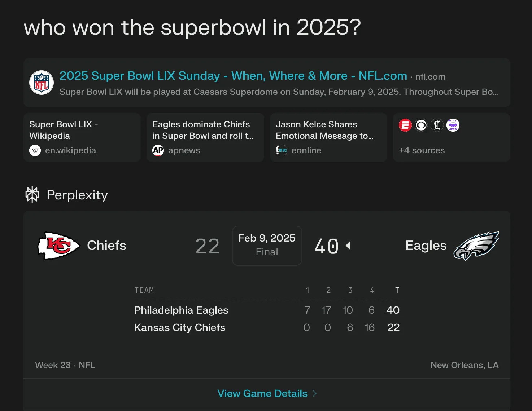Screen dimensions: 532x411
Task: Open the Eagles dominate Chiefs apnews card
Action: (x=205, y=137)
